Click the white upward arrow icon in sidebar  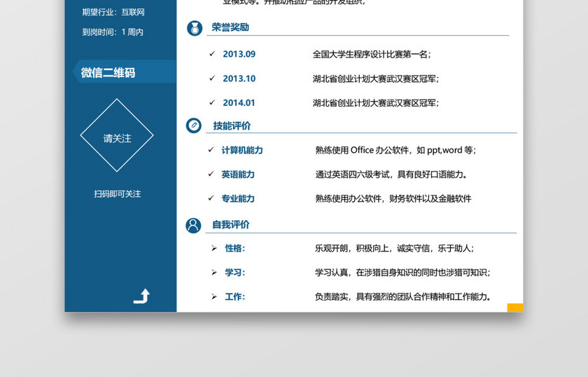(141, 296)
